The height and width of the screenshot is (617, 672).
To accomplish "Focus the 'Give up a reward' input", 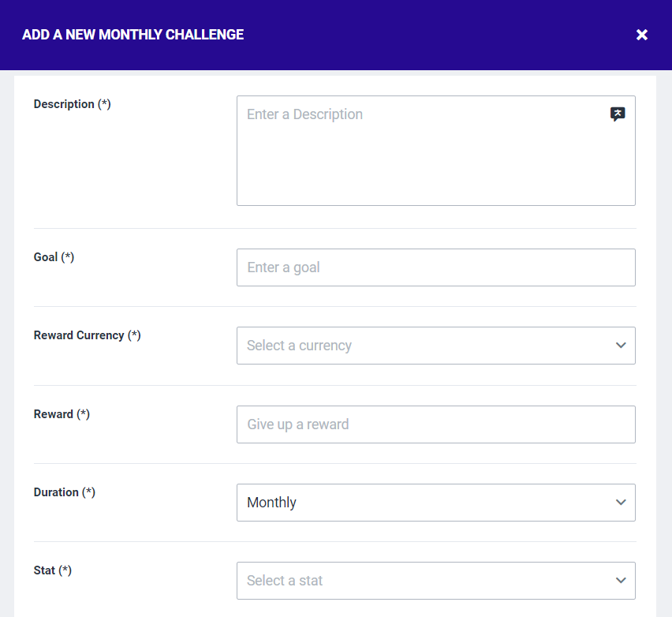I will click(435, 424).
